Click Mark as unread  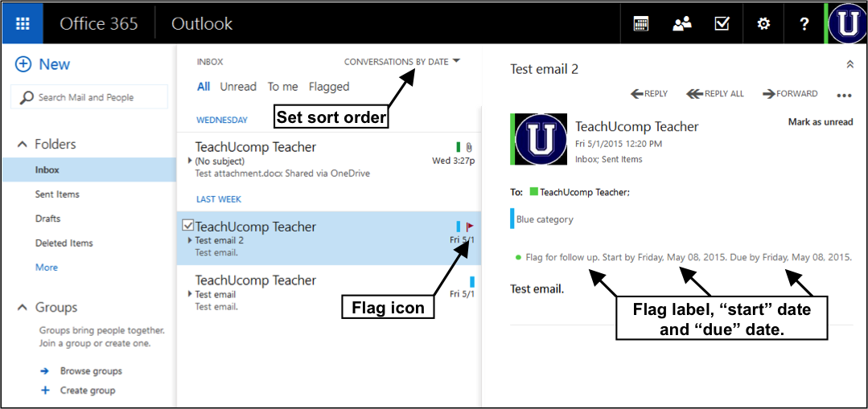[821, 122]
